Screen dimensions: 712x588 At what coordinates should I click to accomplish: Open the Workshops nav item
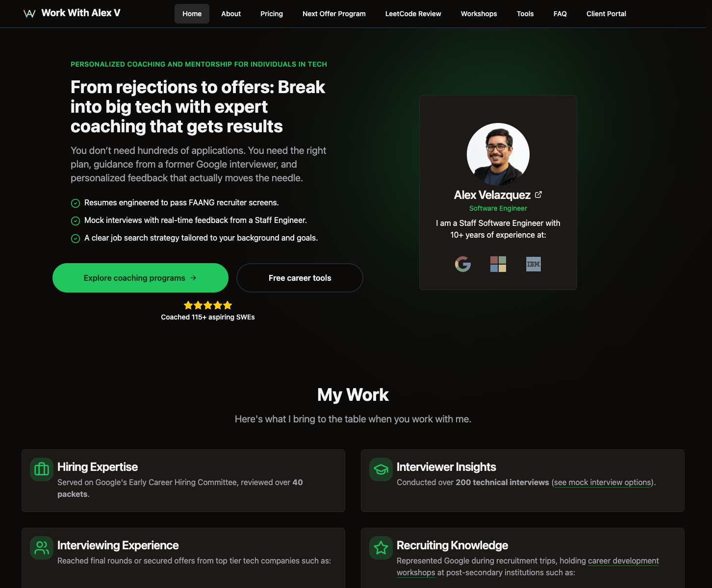[479, 14]
